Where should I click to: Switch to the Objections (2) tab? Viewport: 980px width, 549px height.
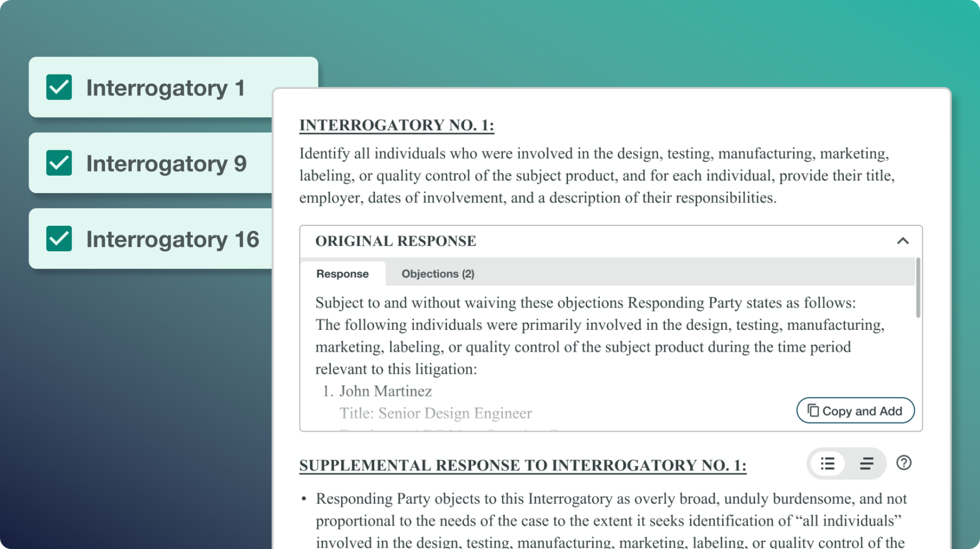[437, 274]
